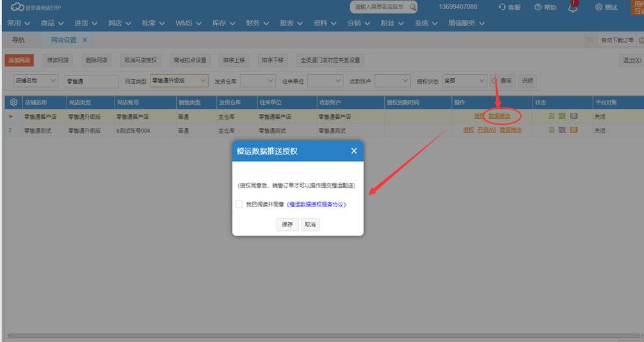Click the search magnifier in menu search box
This screenshot has width=644, height=342.
coord(413,7)
